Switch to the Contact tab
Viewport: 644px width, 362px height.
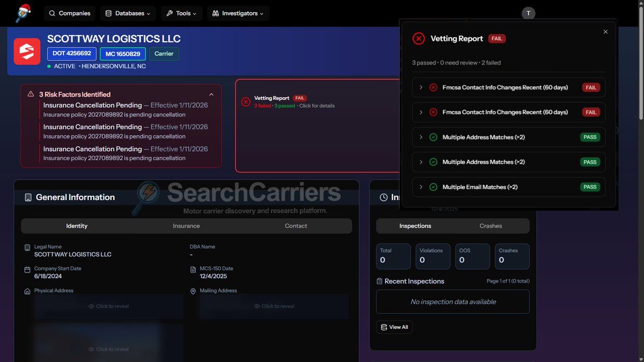click(296, 226)
